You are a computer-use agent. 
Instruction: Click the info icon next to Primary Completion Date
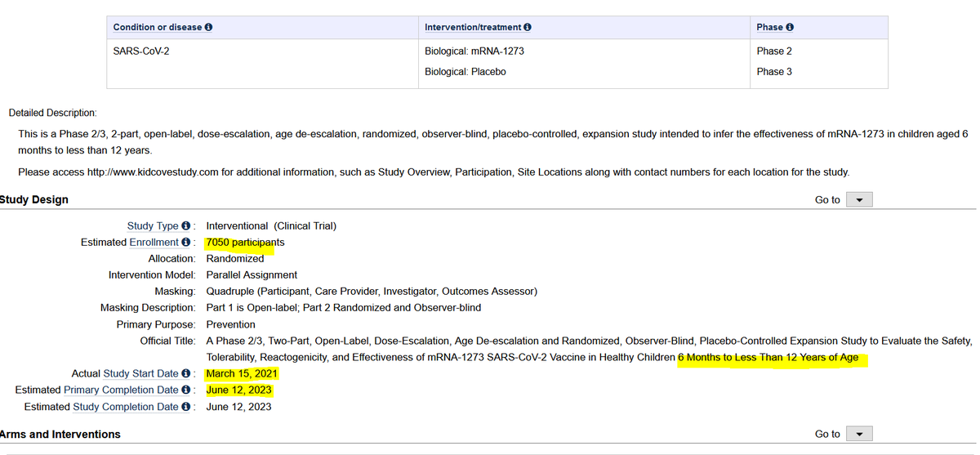pyautogui.click(x=186, y=390)
